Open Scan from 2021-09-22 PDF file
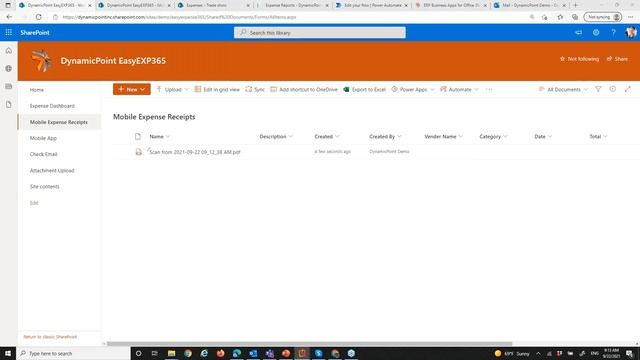This screenshot has height=360, width=640. (195, 152)
